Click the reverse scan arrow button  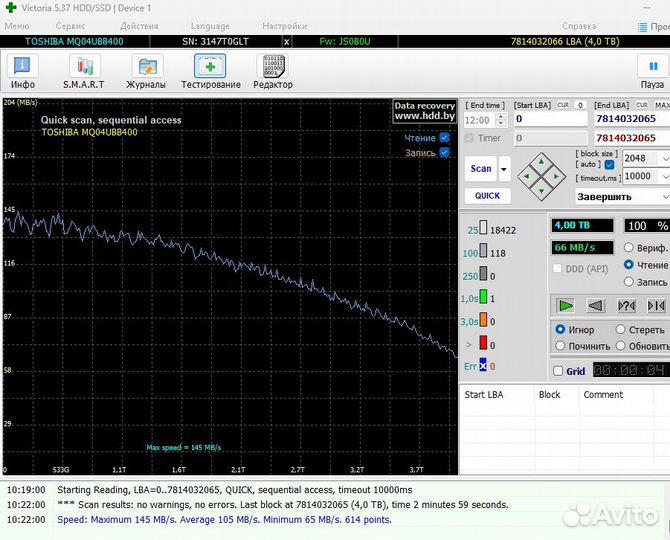tap(596, 305)
